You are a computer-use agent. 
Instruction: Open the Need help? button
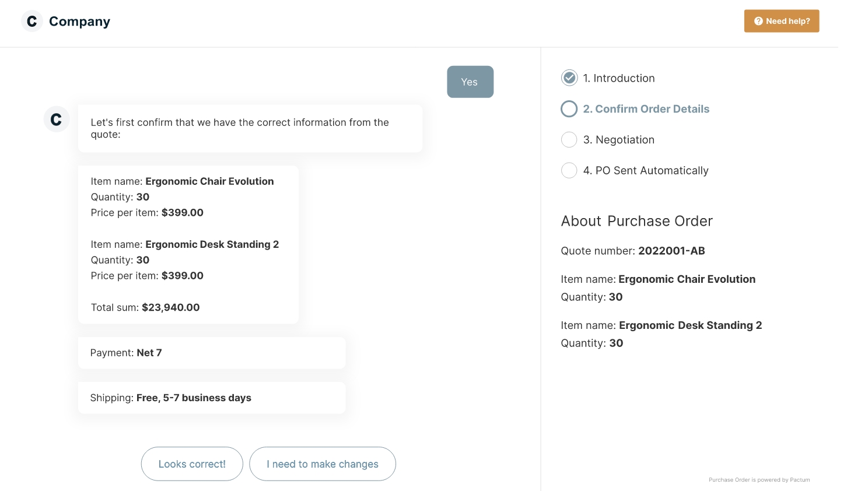pyautogui.click(x=782, y=21)
